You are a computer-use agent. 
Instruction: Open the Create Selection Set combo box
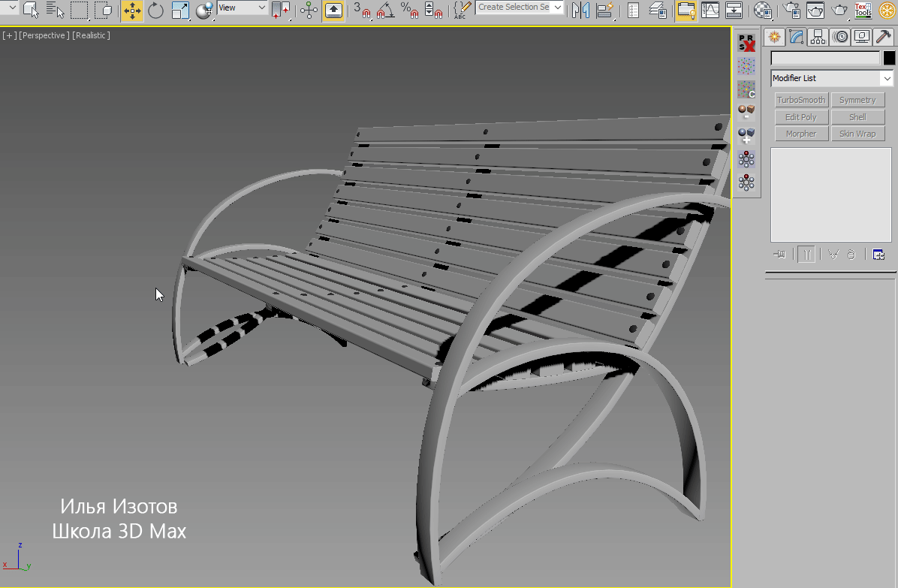pyautogui.click(x=520, y=6)
